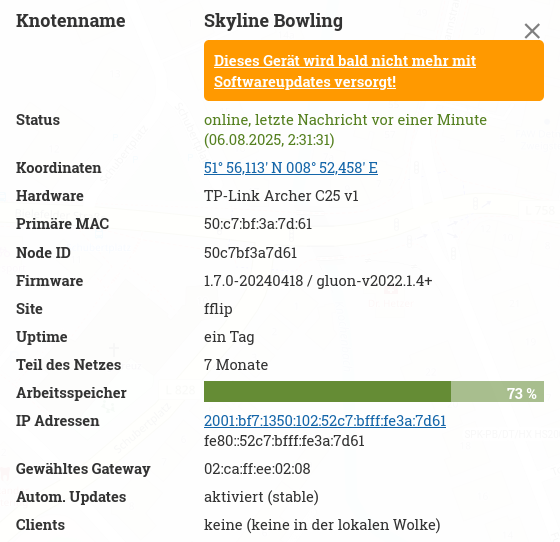Image resolution: width=560 pixels, height=542 pixels.
Task: Open the IPv6 address 2001:bf7:1350 link
Action: click(x=325, y=421)
